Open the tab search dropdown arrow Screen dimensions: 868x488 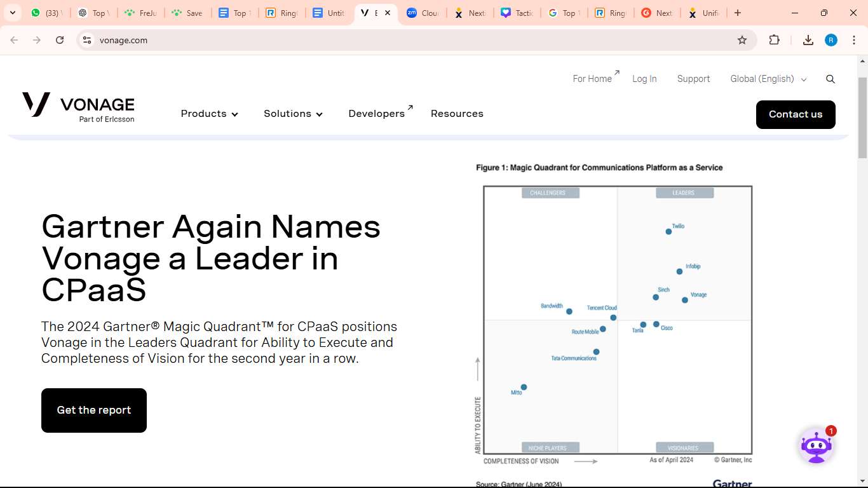pos(12,13)
